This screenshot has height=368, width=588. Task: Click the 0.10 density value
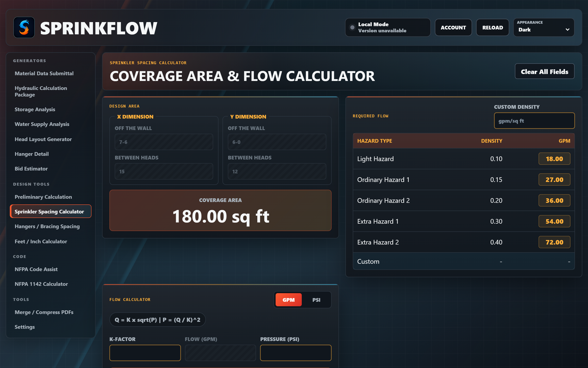click(x=496, y=159)
